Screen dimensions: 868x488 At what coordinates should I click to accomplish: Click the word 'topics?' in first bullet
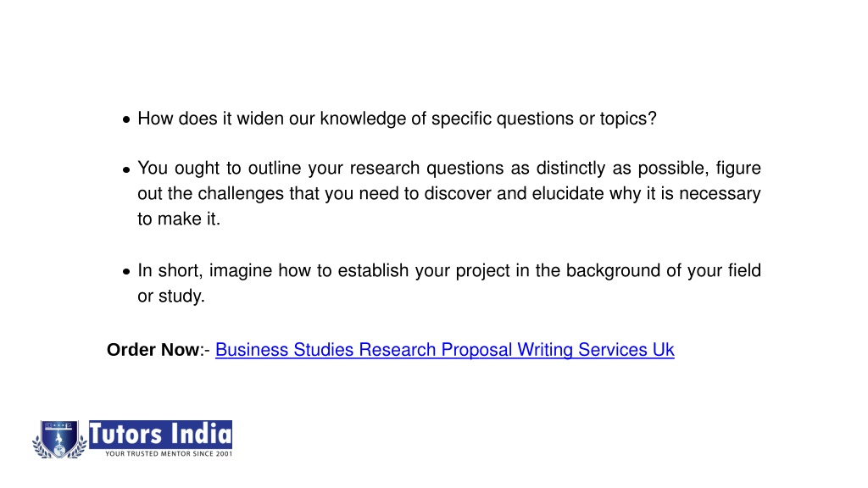[628, 119]
